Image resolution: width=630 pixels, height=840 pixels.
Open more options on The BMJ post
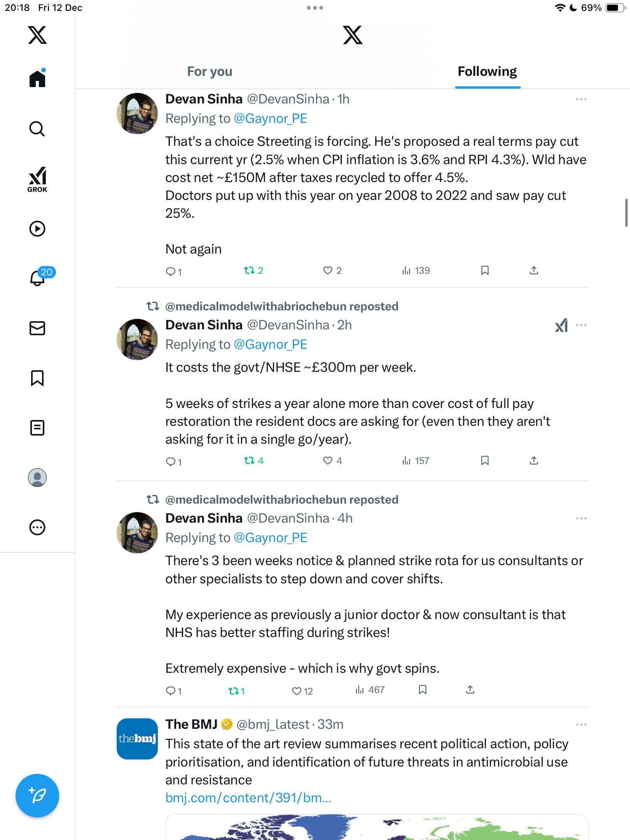(581, 724)
